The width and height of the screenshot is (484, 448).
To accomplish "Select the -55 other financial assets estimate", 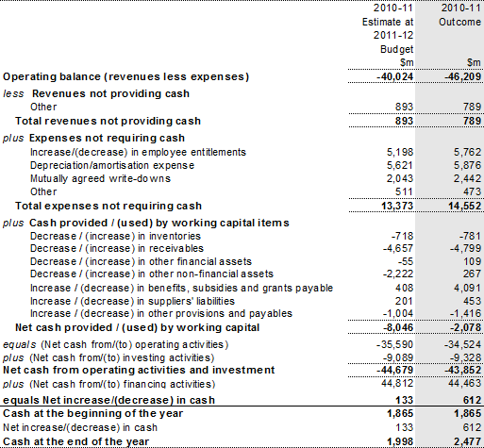I will coord(406,261).
